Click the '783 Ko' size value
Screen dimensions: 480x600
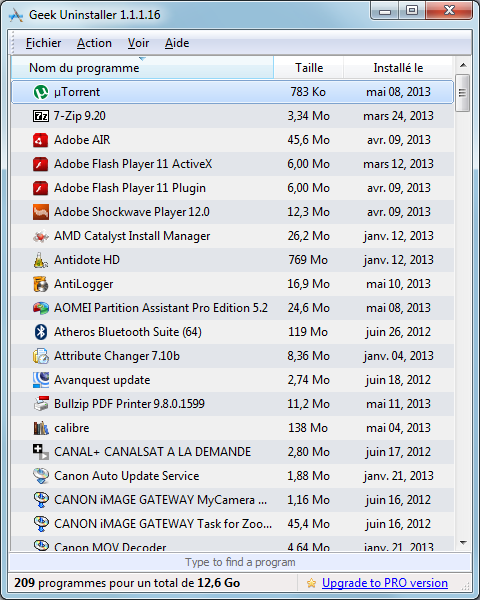point(308,92)
